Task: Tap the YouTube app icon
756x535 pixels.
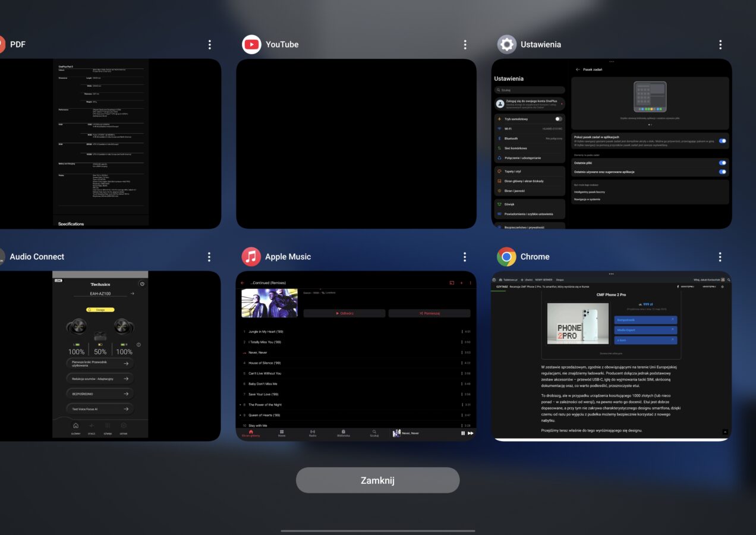Action: [251, 45]
